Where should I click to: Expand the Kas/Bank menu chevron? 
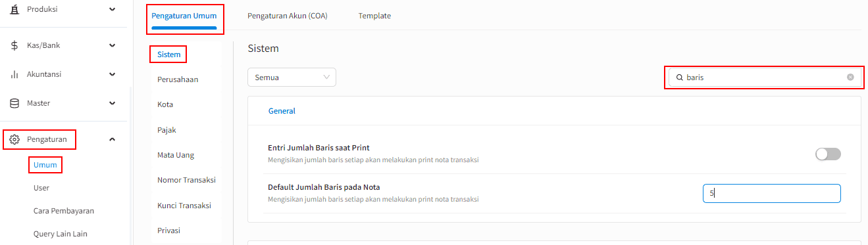click(113, 45)
